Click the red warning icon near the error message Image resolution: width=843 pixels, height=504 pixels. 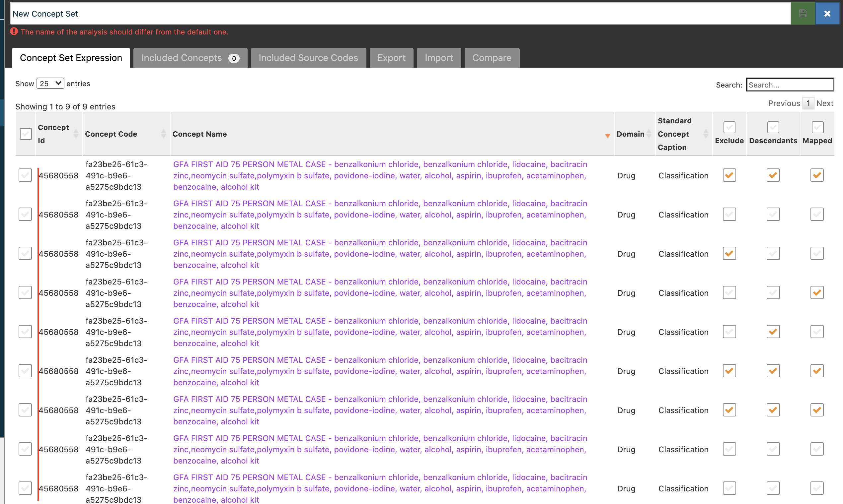pos(14,31)
